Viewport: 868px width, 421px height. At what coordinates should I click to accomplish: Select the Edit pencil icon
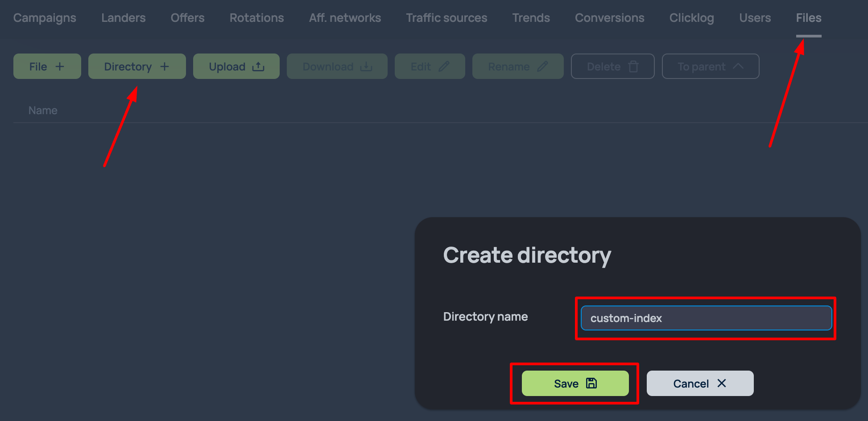[445, 66]
